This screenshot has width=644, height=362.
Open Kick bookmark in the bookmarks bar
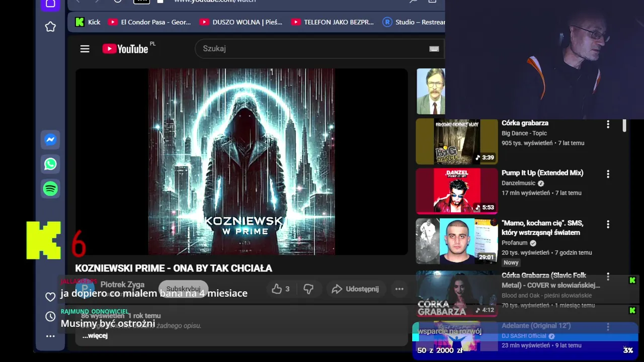click(x=88, y=22)
